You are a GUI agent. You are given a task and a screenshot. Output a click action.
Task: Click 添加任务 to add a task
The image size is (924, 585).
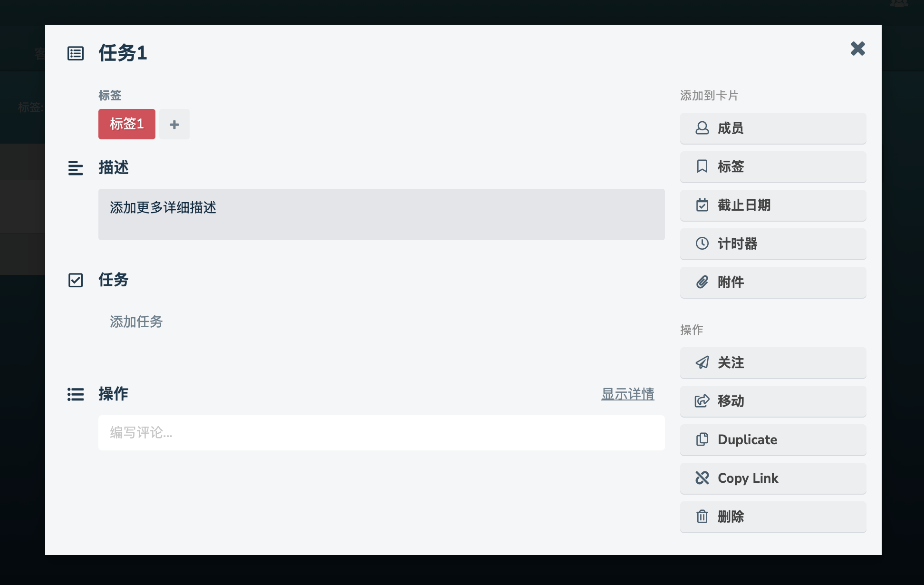click(x=136, y=322)
